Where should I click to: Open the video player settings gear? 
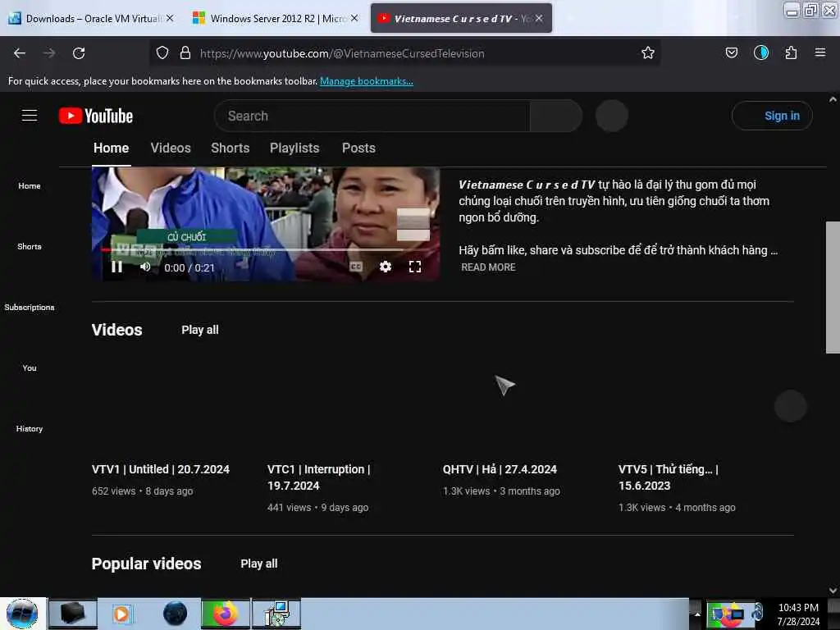click(x=386, y=267)
